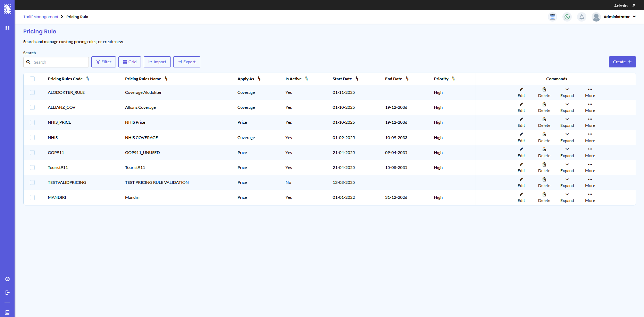The width and height of the screenshot is (644, 317).
Task: Delete the Tourist911 pricing rule
Action: [x=544, y=168]
